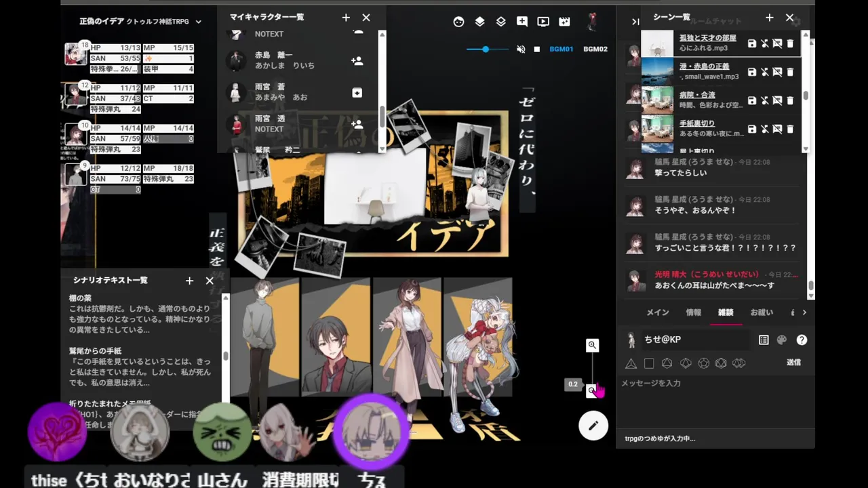Adjust the BGM volume slider
Image resolution: width=868 pixels, height=488 pixels.
tap(487, 49)
